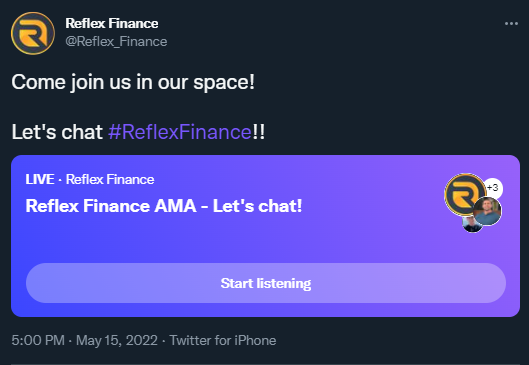The height and width of the screenshot is (365, 529).
Task: Click the tweet text Come join us
Action: click(133, 82)
